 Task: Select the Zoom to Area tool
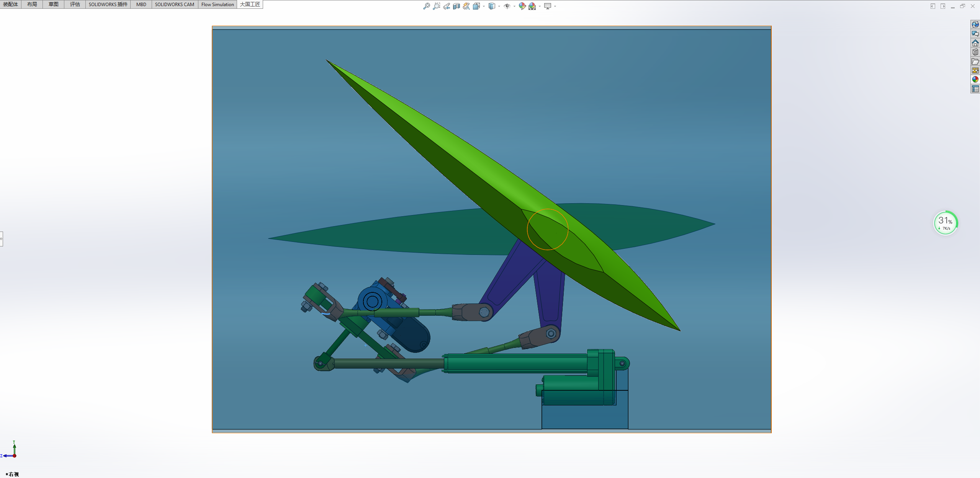(x=436, y=6)
